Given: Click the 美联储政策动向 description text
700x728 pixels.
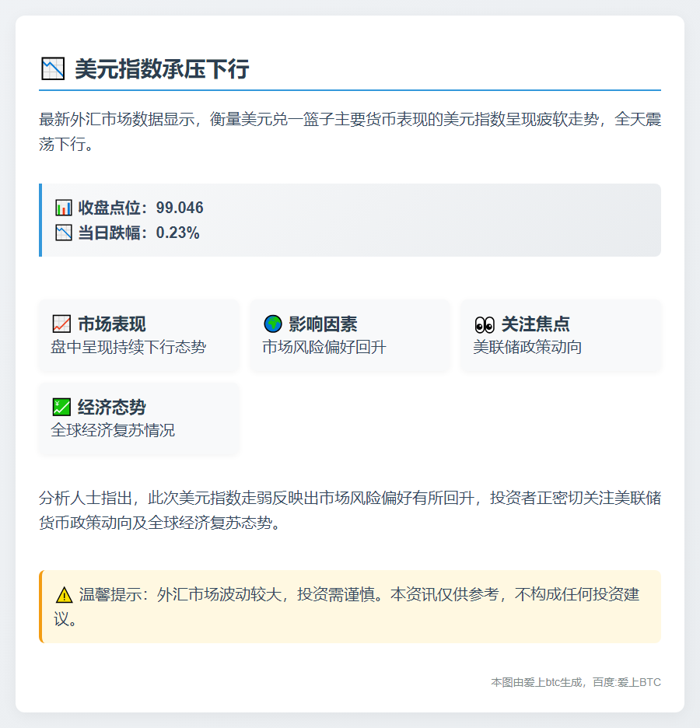Looking at the screenshot, I should pos(527,347).
